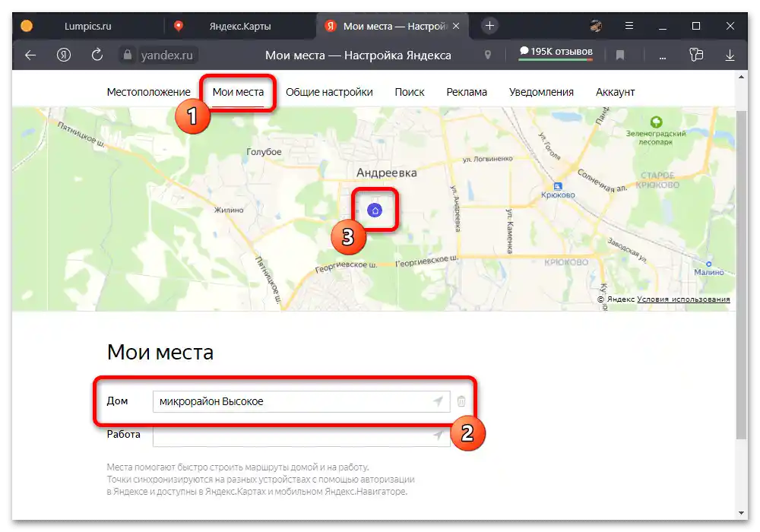Click the page vertical scrollbar
This screenshot has width=760, height=532.
coord(741,274)
